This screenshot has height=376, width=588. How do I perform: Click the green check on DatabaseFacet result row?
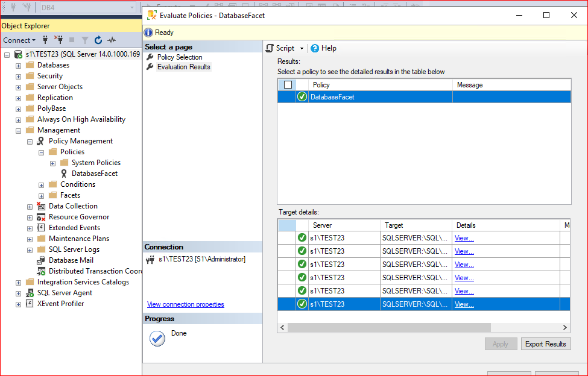click(x=302, y=96)
